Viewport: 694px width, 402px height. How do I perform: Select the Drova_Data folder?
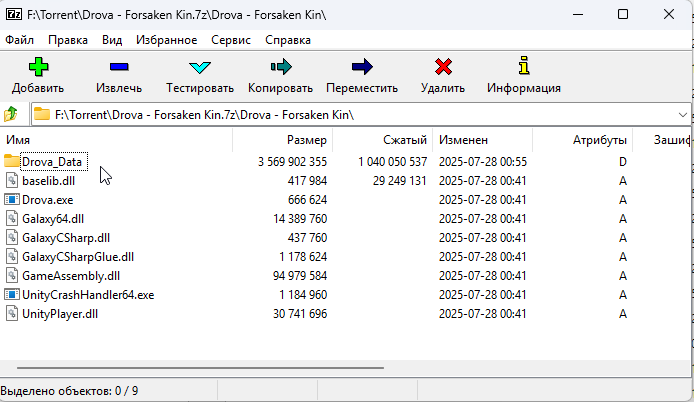(52, 161)
